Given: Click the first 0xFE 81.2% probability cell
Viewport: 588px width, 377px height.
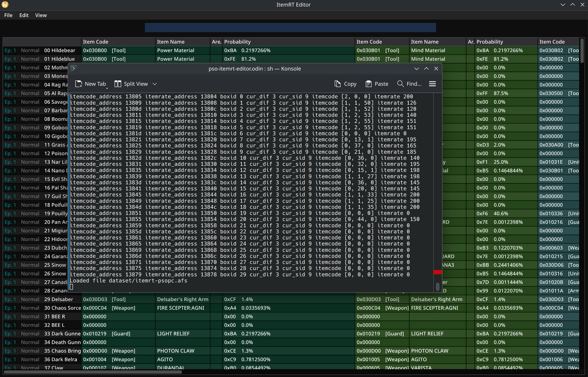Looking at the screenshot, I should click(x=289, y=59).
